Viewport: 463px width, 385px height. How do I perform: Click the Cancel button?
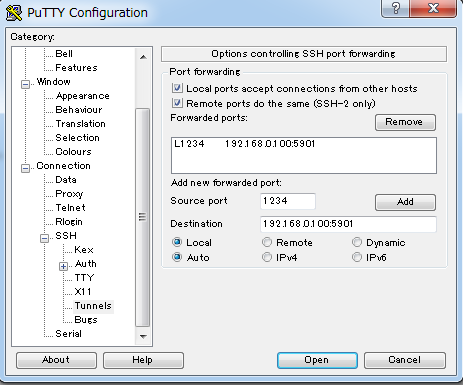(404, 360)
